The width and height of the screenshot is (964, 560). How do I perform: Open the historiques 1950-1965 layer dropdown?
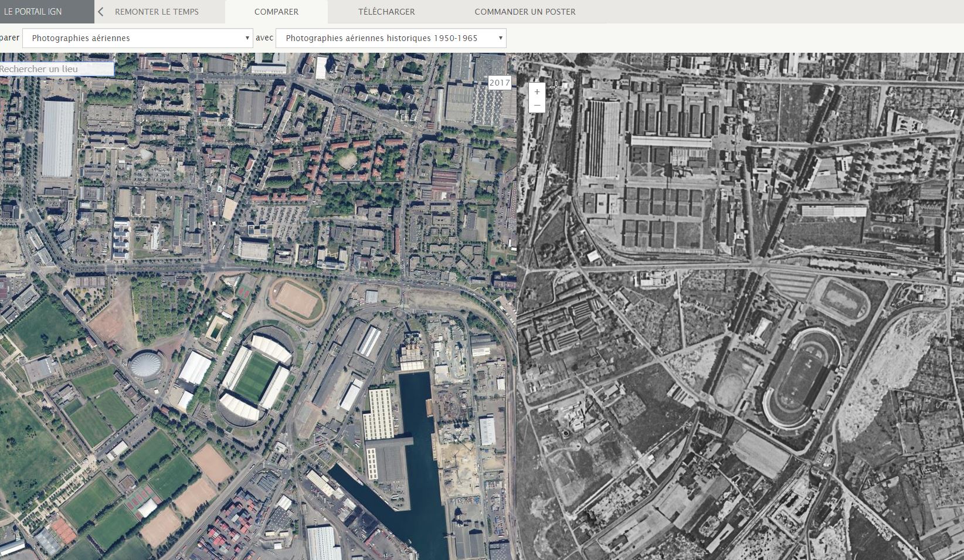(391, 38)
